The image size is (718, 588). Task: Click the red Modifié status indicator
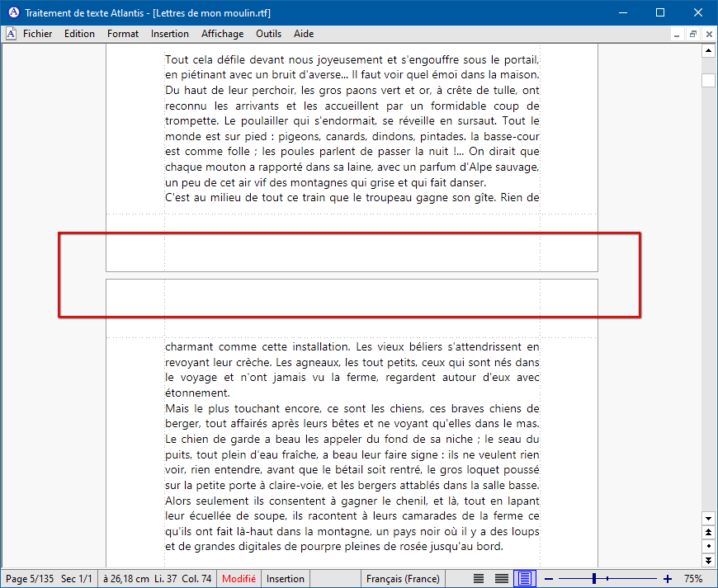pyautogui.click(x=239, y=579)
